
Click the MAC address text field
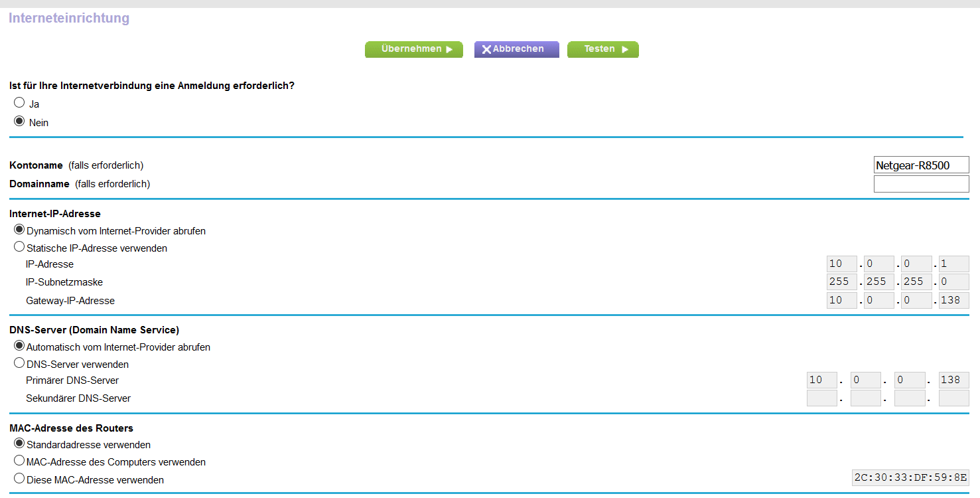tap(910, 478)
